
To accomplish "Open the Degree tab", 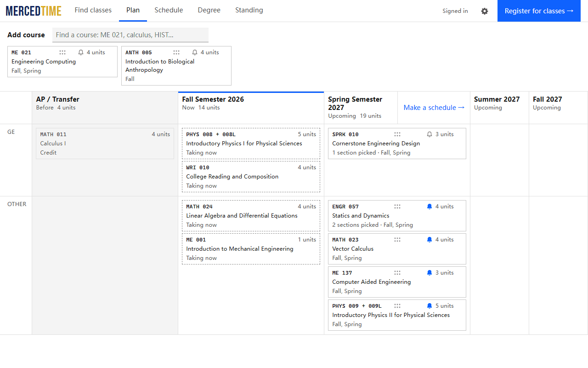I will (209, 11).
